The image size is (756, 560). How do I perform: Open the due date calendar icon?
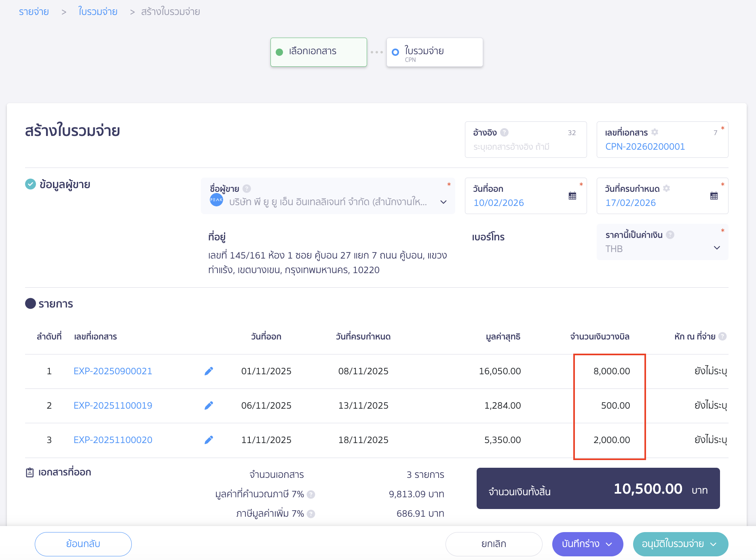(714, 196)
